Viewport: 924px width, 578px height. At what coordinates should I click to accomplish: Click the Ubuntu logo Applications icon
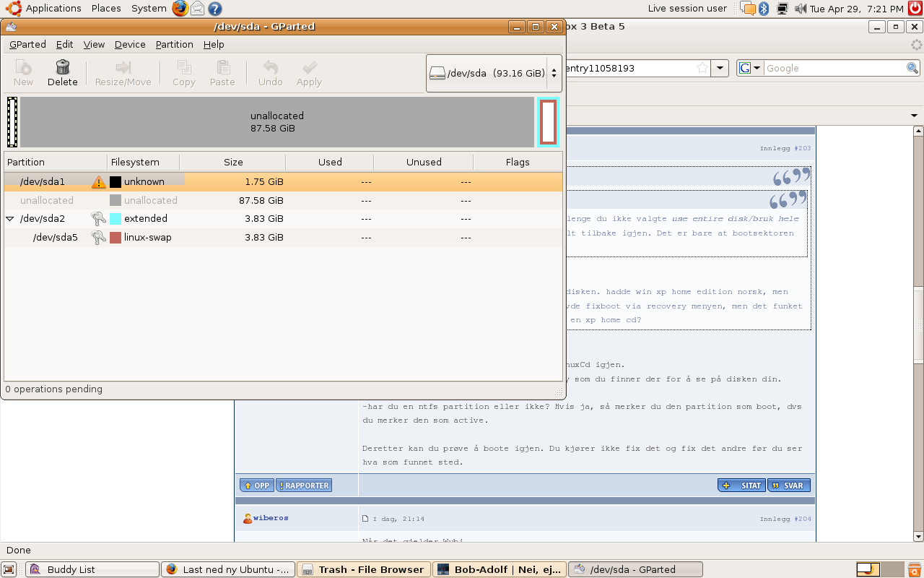coord(14,9)
